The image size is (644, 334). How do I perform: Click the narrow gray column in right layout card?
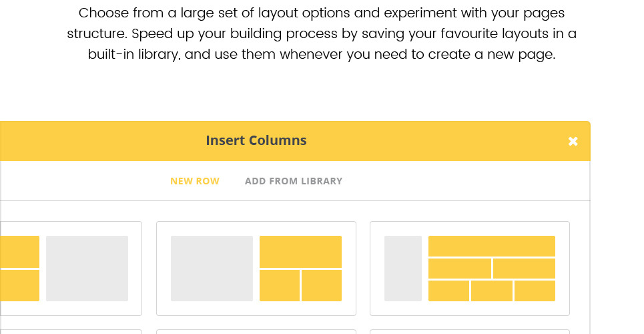(402, 268)
